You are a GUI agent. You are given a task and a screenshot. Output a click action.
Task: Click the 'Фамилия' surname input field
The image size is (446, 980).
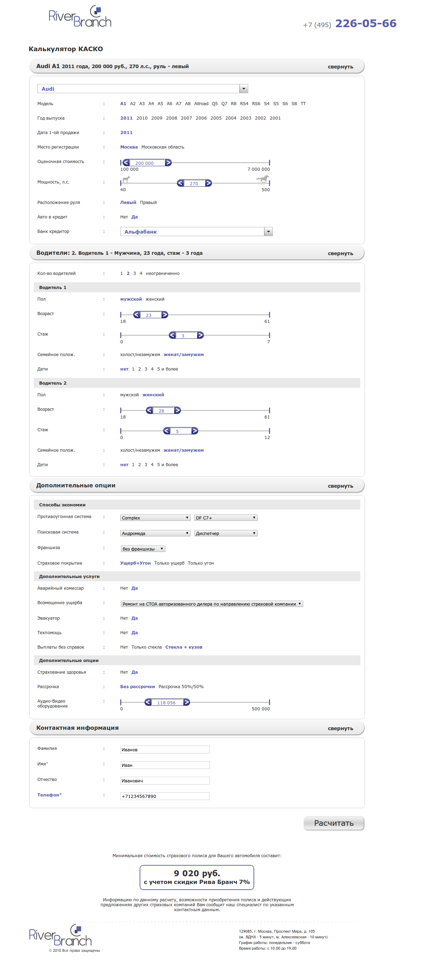[x=165, y=750]
